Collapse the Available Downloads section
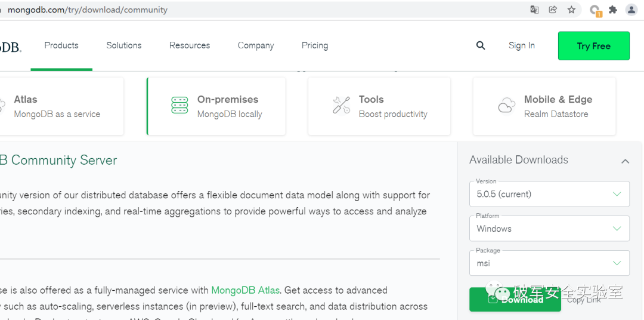Screen dimensions: 644x320 pos(625,161)
